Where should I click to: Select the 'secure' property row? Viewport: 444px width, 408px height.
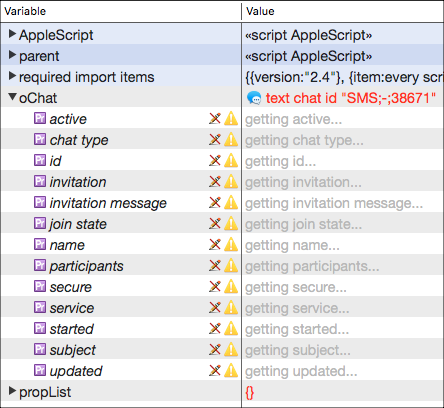coord(121,286)
